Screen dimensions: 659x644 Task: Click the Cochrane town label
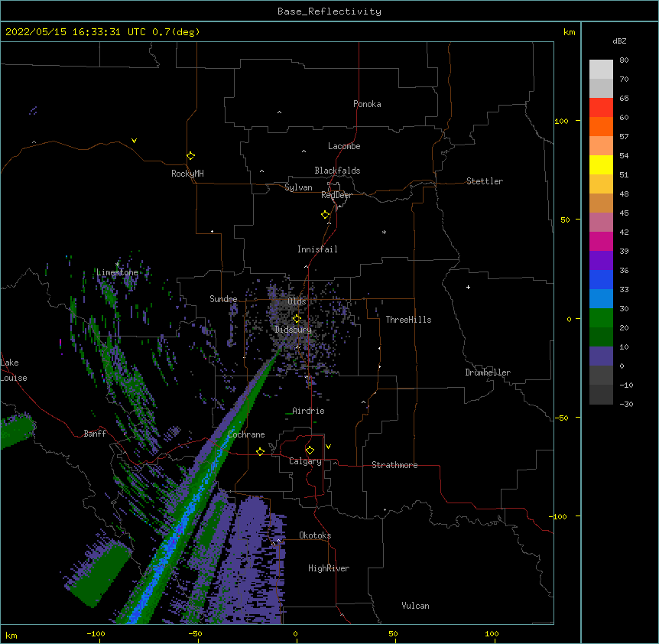click(x=246, y=434)
